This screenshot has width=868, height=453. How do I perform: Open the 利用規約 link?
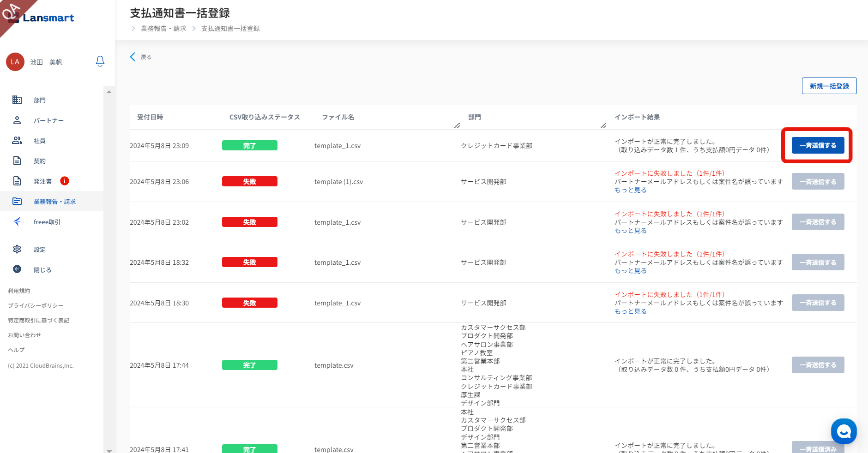(x=19, y=291)
